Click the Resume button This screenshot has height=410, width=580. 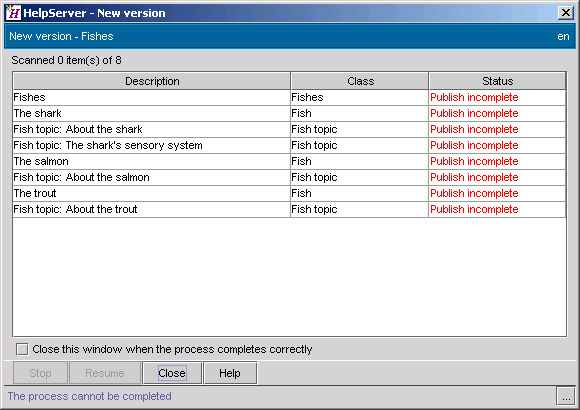pyautogui.click(x=105, y=373)
